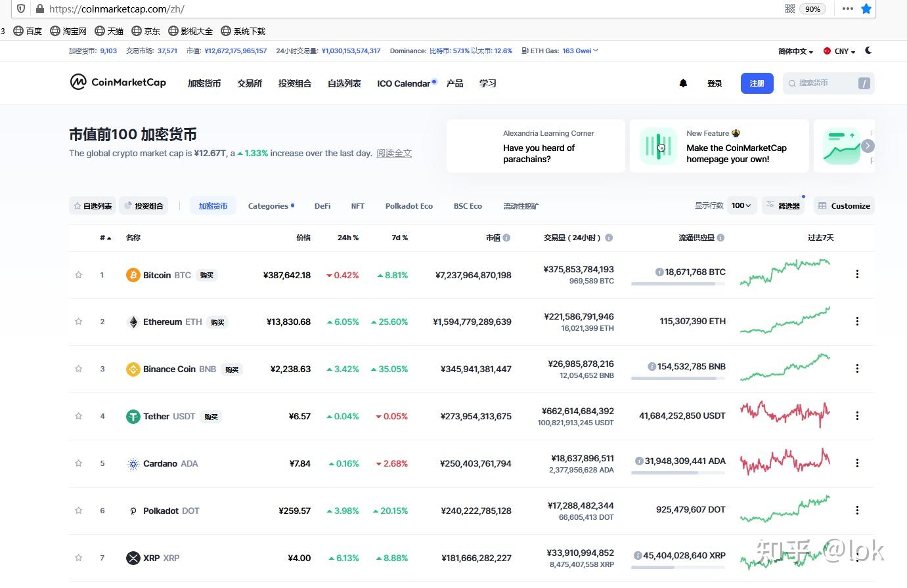Image resolution: width=907 pixels, height=588 pixels.
Task: Open ICO Calendar nav item
Action: [x=404, y=83]
